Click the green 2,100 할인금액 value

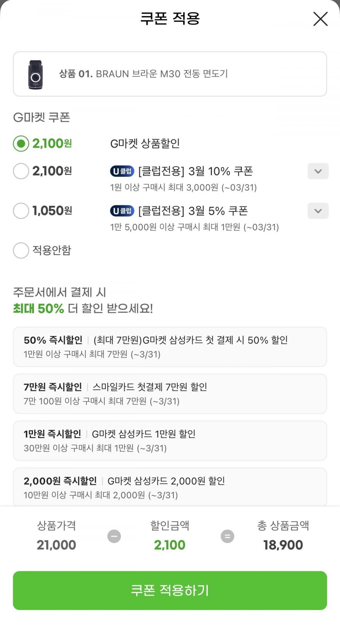click(170, 545)
